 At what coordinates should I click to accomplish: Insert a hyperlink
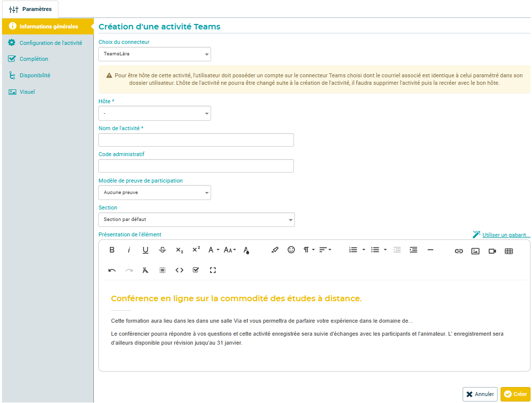pyautogui.click(x=459, y=251)
